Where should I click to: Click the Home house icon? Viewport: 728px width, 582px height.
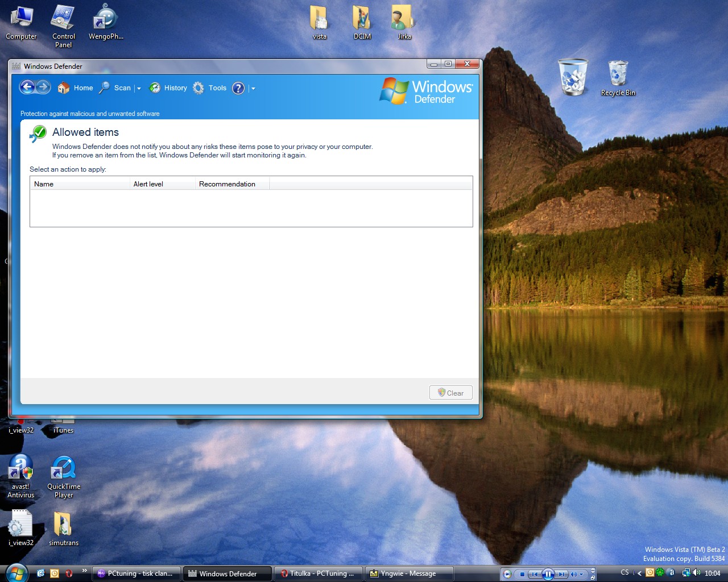(x=64, y=88)
